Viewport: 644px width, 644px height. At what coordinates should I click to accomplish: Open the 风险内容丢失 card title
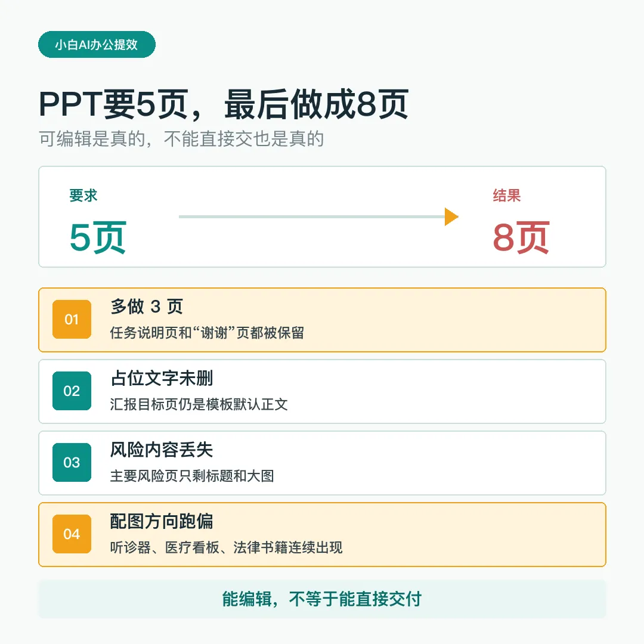[162, 450]
